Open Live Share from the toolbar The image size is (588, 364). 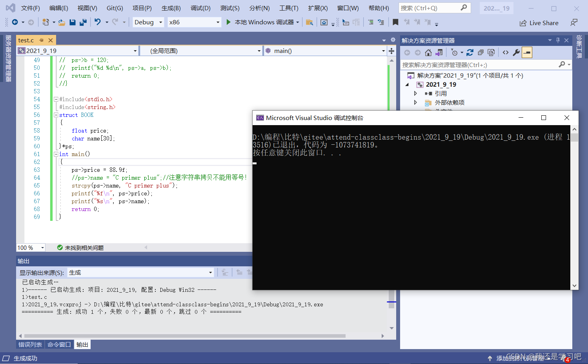coord(539,23)
